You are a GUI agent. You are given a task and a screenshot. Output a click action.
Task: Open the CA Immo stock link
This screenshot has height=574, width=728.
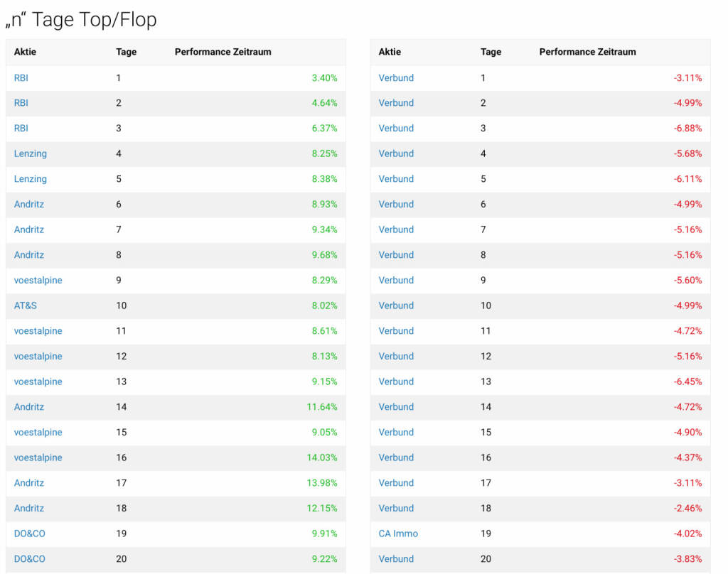(398, 534)
